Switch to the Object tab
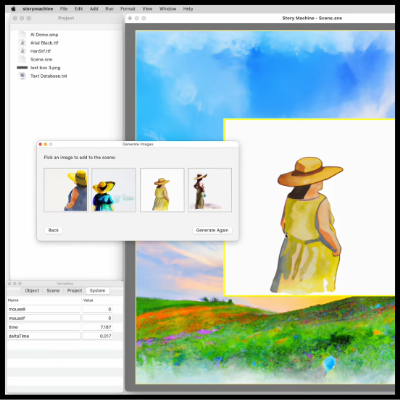 coord(32,291)
